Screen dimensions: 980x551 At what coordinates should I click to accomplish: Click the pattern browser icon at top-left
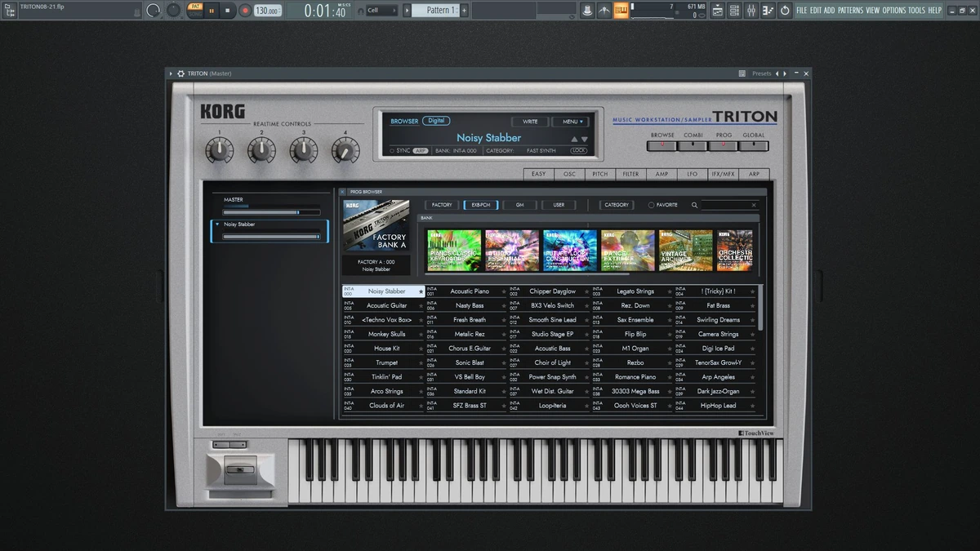point(11,11)
